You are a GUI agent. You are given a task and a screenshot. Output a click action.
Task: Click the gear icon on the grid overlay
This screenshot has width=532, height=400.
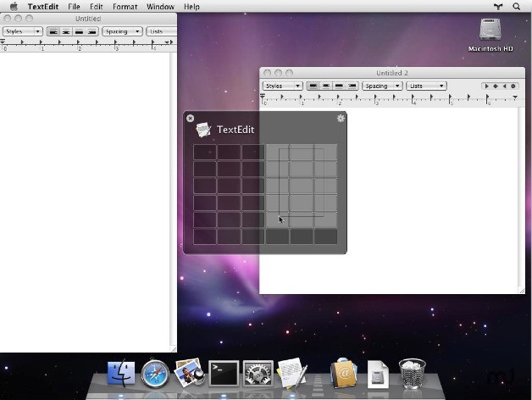click(x=341, y=119)
